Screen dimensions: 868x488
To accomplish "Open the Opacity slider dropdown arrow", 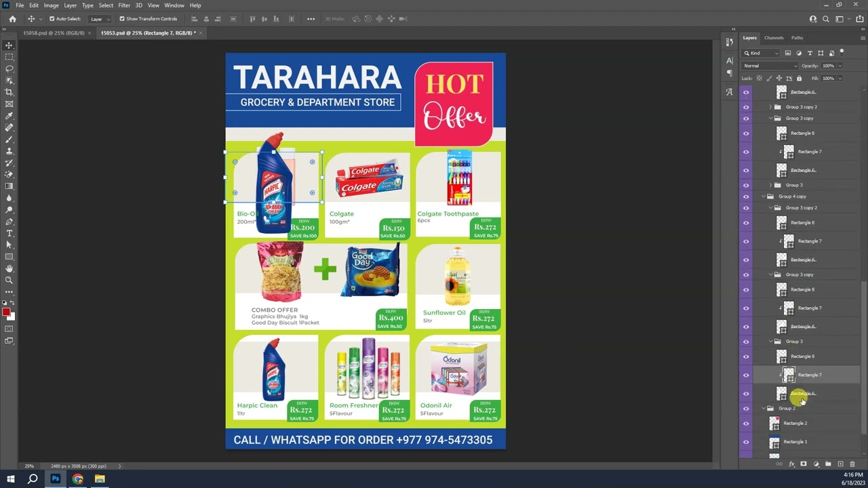I will [840, 66].
